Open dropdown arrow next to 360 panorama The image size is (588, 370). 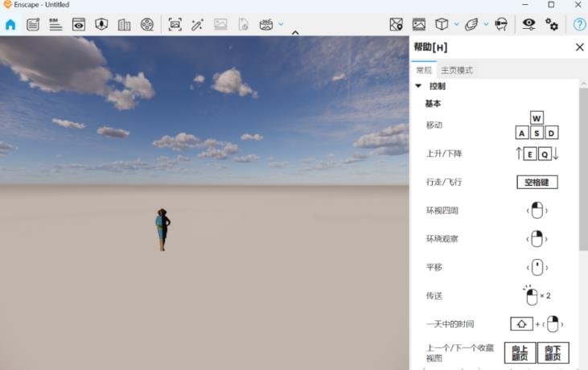click(x=281, y=24)
